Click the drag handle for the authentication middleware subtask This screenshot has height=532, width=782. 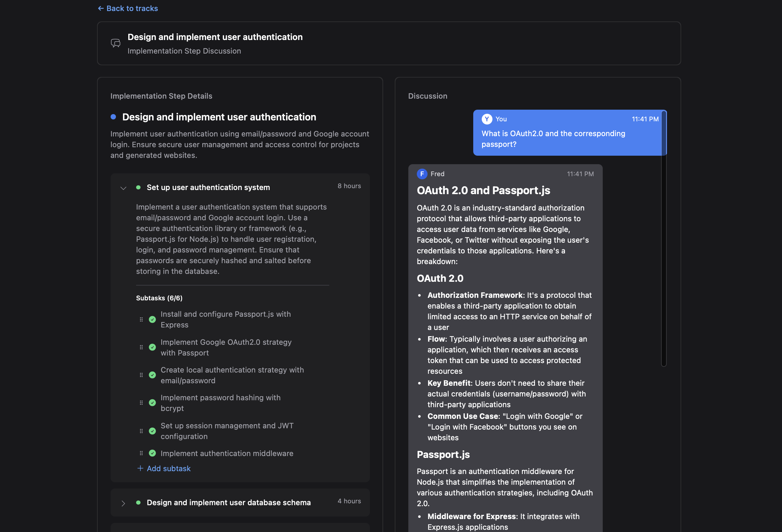[x=141, y=453]
